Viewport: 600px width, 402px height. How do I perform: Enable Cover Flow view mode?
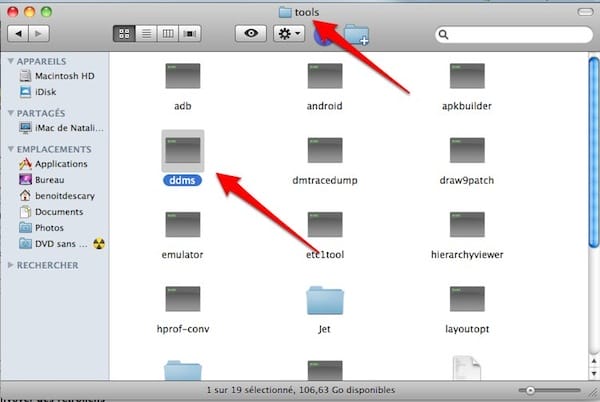pos(188,34)
